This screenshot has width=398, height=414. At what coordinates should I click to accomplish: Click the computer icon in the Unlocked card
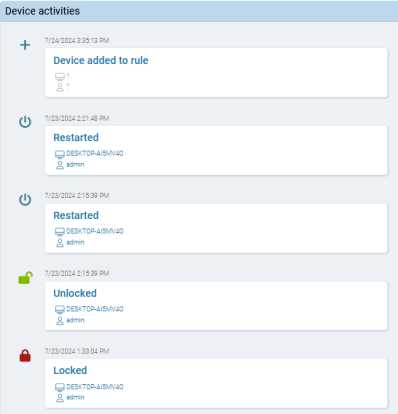click(60, 310)
